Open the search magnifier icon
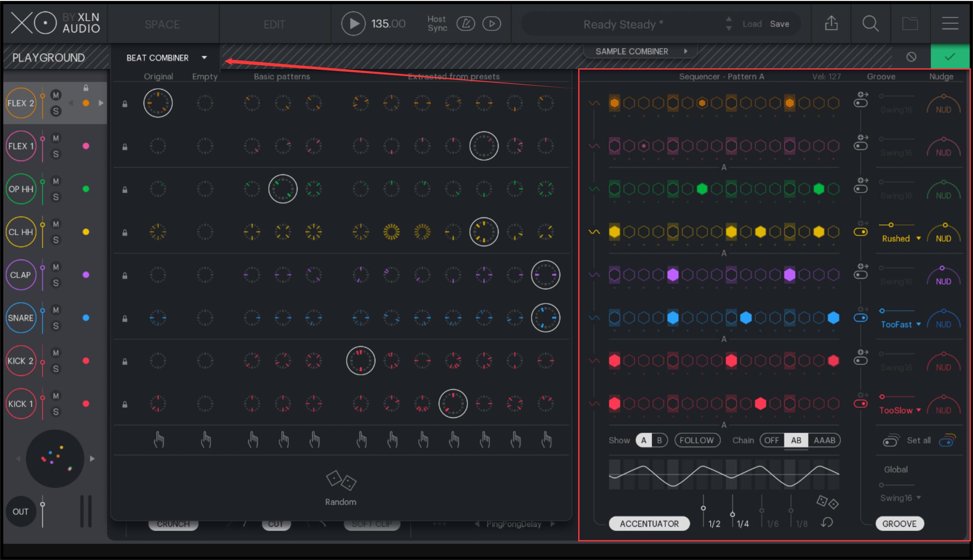This screenshot has width=973, height=560. [x=870, y=23]
